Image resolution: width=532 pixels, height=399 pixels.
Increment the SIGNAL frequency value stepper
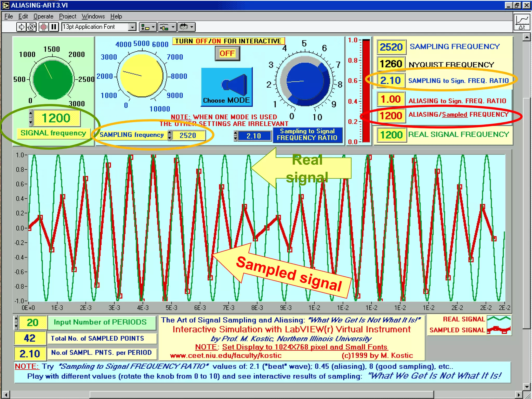coord(31,113)
